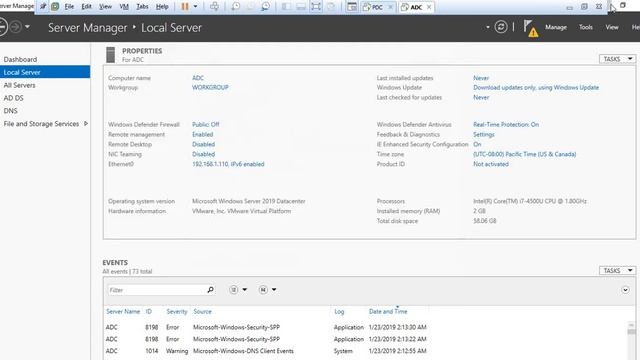Click the filter search magnifier icon
The width and height of the screenshot is (640, 360).
(x=211, y=290)
